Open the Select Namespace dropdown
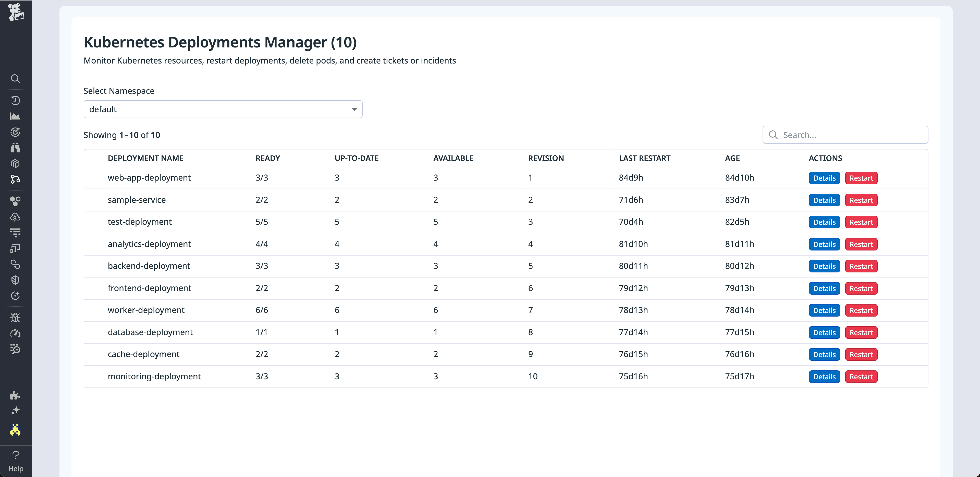This screenshot has width=980, height=477. (223, 109)
